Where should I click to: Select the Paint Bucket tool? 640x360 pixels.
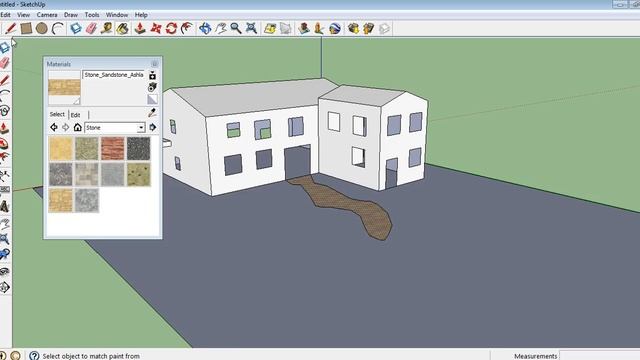122,29
